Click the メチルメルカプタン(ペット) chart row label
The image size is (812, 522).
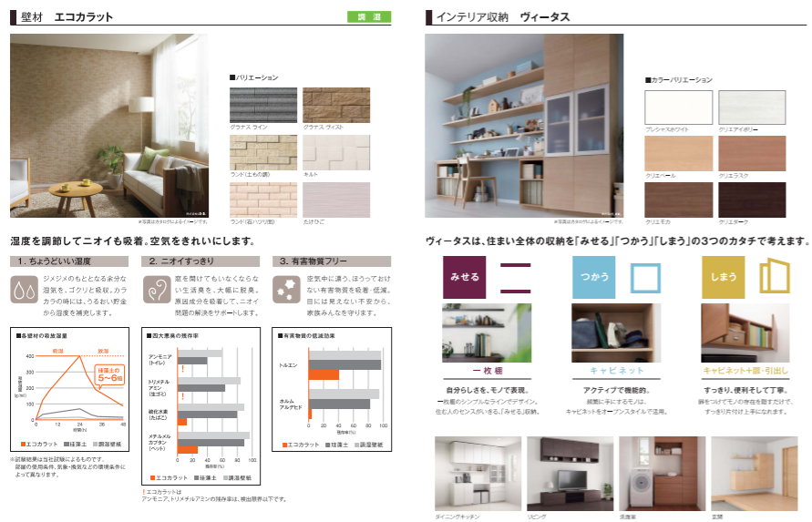point(159,442)
